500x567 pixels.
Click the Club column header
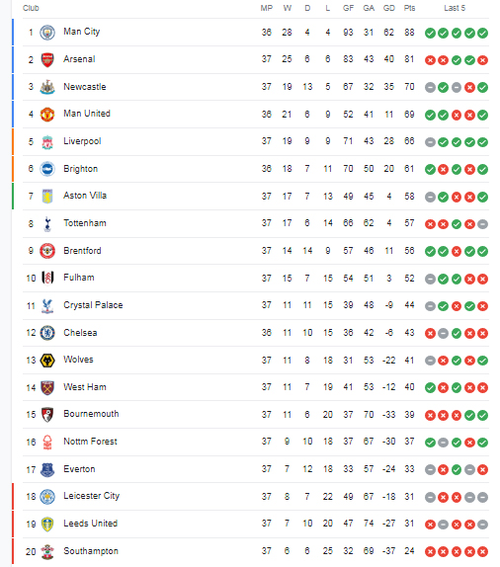31,8
